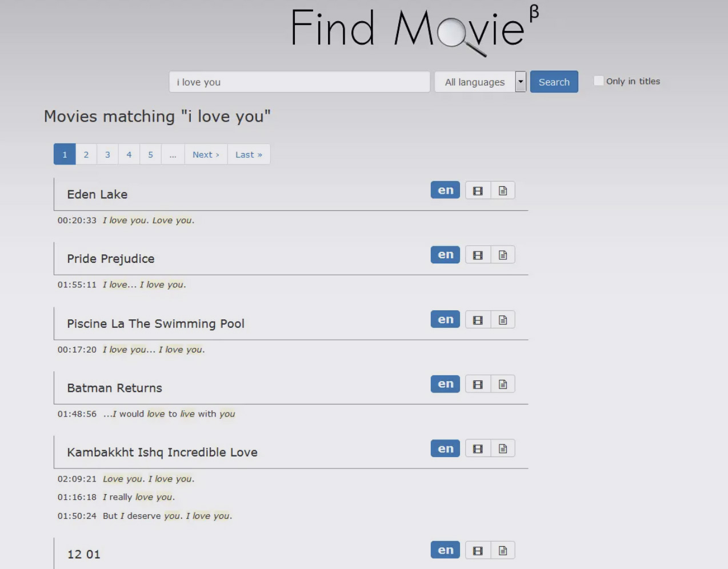The width and height of the screenshot is (728, 569).
Task: Click the search text field
Action: [299, 82]
